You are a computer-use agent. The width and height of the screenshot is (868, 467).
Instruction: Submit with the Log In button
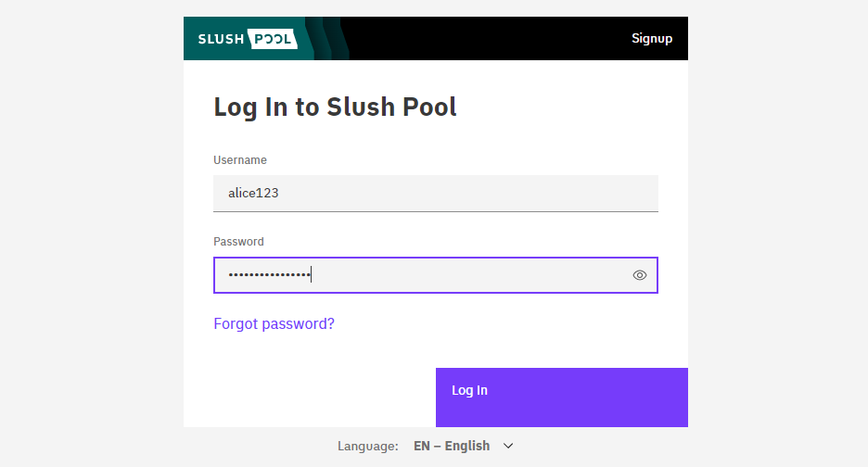pyautogui.click(x=562, y=398)
